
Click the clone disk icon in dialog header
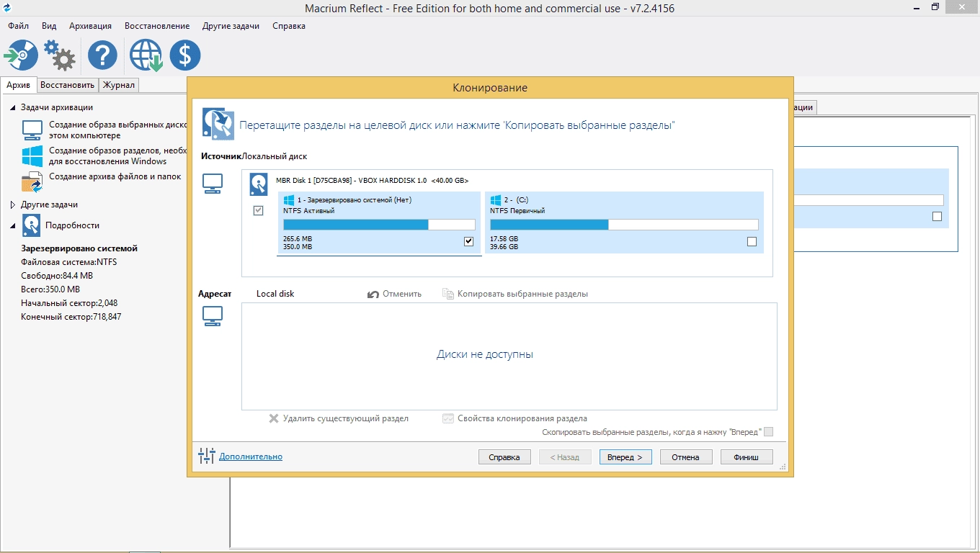[218, 124]
